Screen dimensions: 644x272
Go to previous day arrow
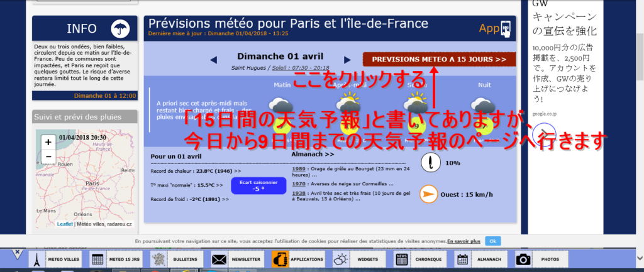pyautogui.click(x=214, y=60)
